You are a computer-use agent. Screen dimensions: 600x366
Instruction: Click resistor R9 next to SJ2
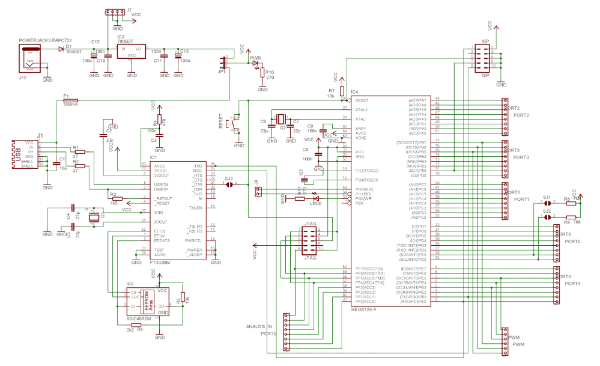point(571,217)
